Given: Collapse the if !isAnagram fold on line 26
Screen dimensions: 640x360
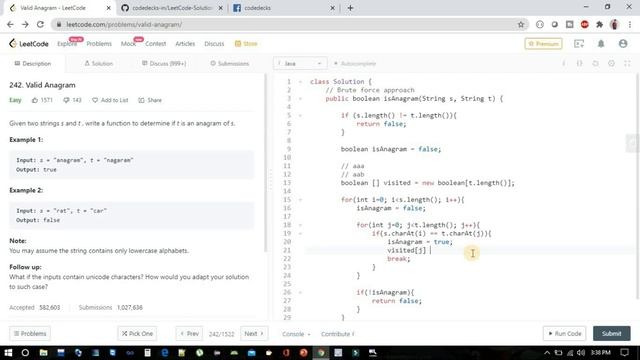Looking at the screenshot, I should coord(300,293).
